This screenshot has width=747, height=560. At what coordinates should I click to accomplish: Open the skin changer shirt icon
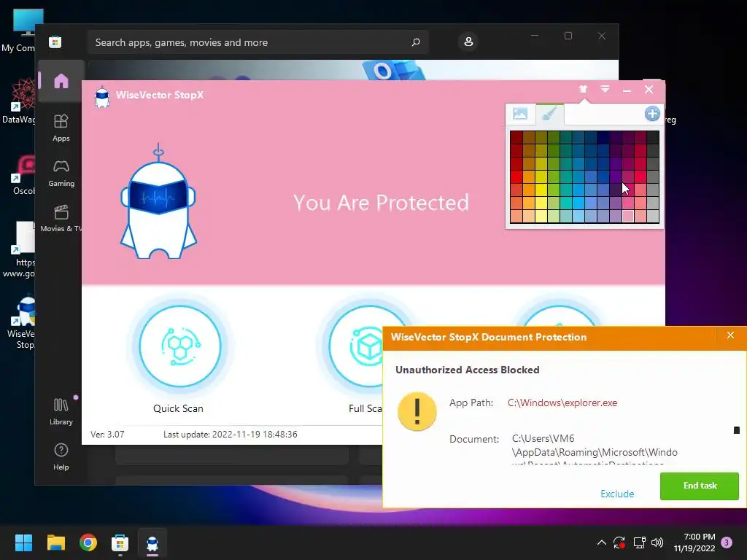583,89
